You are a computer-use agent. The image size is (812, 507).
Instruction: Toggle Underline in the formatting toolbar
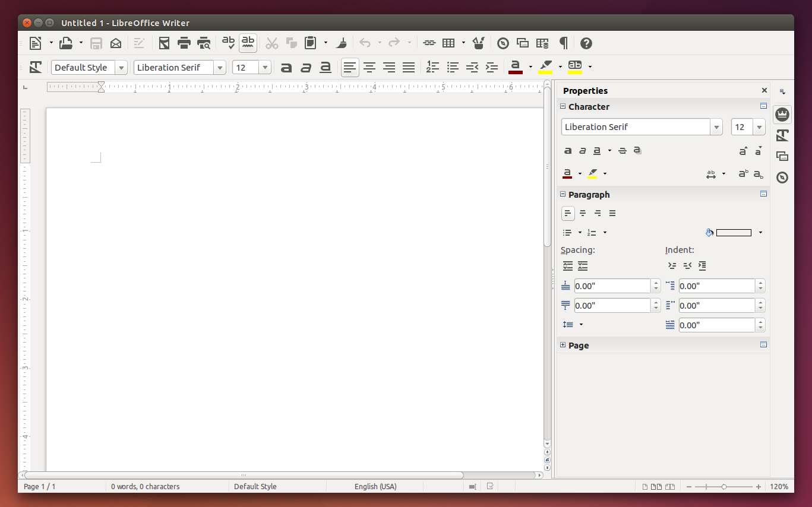pos(326,67)
